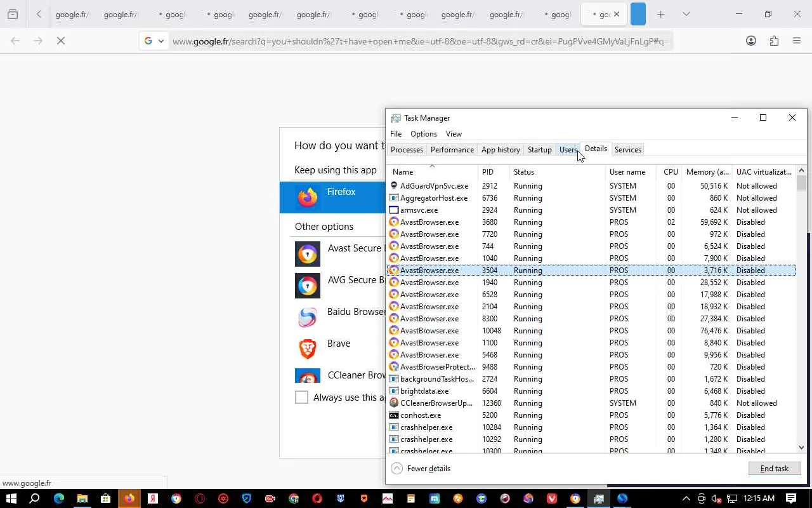Click the scrollbar up arrow in Task Manager
The height and width of the screenshot is (508, 812).
click(801, 170)
